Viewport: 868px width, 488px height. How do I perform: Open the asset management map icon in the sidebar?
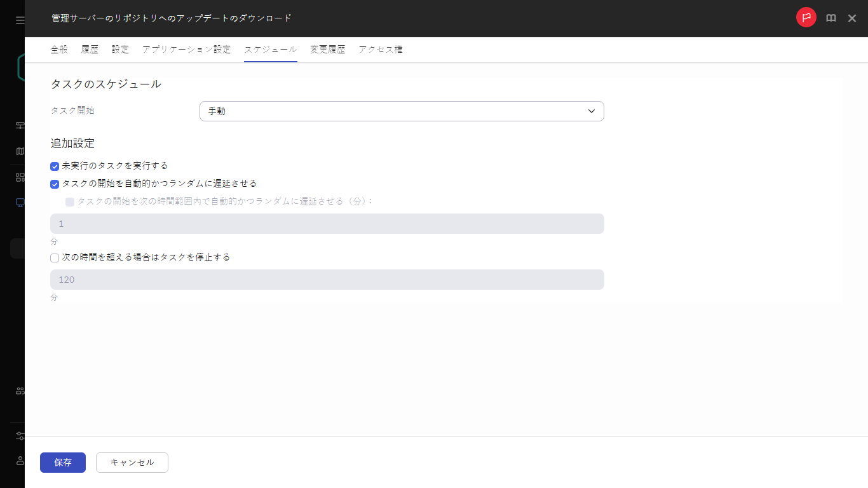[x=18, y=151]
